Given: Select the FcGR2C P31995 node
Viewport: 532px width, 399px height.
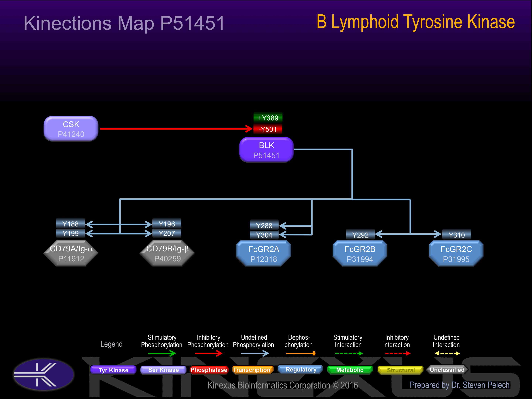Looking at the screenshot, I should coord(456,254).
